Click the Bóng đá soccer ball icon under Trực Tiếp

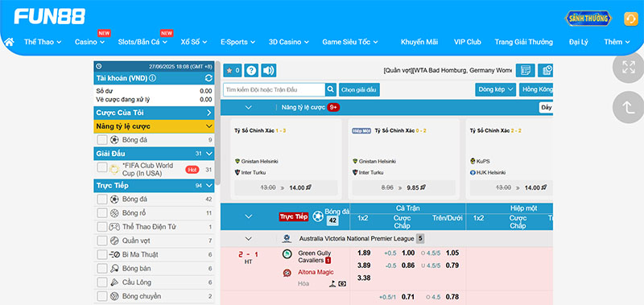[114, 200]
